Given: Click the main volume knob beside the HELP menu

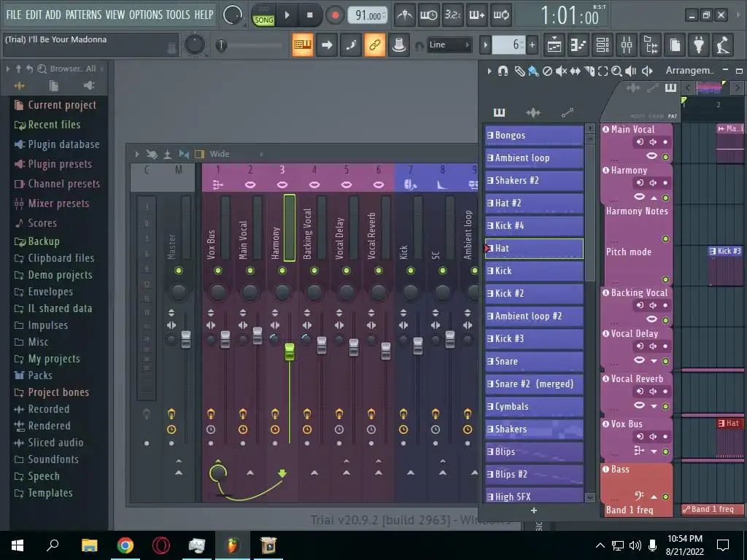Looking at the screenshot, I should (x=233, y=15).
